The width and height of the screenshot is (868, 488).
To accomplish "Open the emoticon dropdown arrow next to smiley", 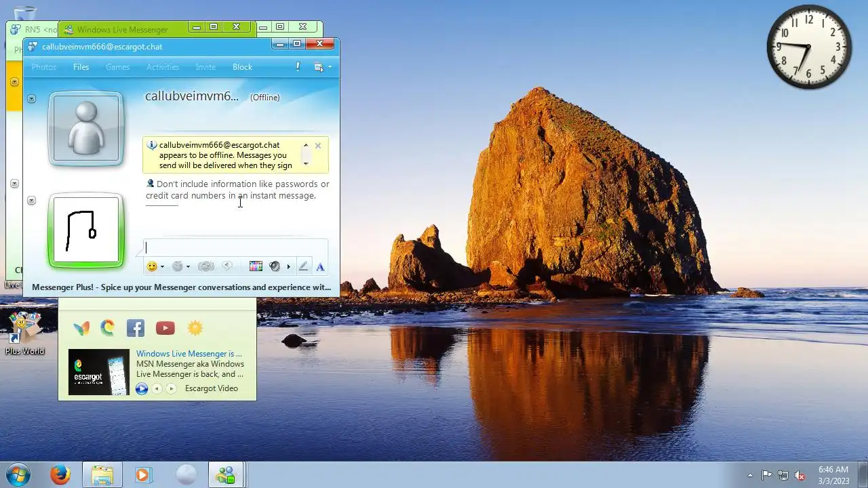I will pyautogui.click(x=162, y=267).
